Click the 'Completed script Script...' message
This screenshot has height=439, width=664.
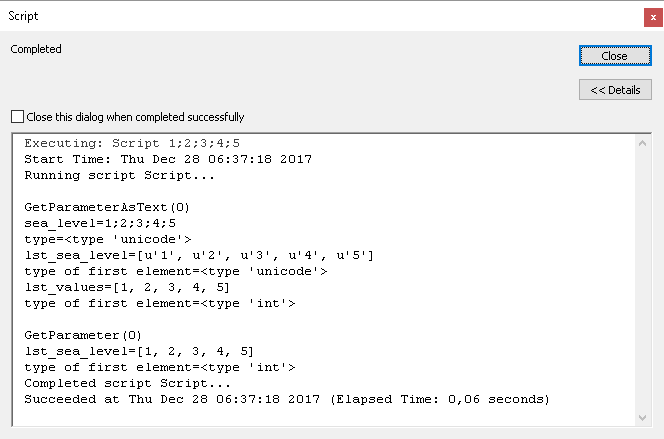click(129, 383)
